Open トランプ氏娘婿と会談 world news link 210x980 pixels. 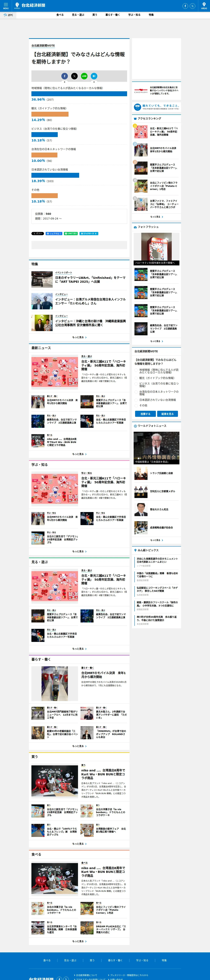tap(161, 473)
